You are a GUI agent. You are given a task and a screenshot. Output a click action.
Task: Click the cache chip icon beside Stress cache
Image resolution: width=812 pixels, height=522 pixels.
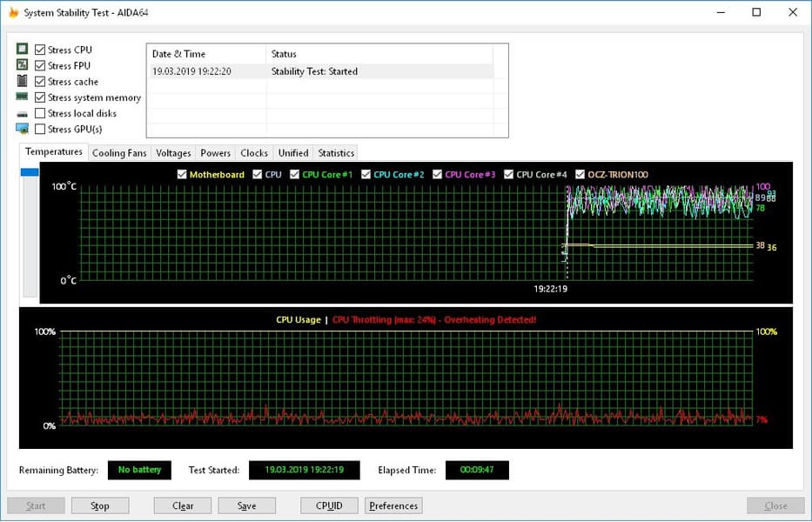point(22,81)
